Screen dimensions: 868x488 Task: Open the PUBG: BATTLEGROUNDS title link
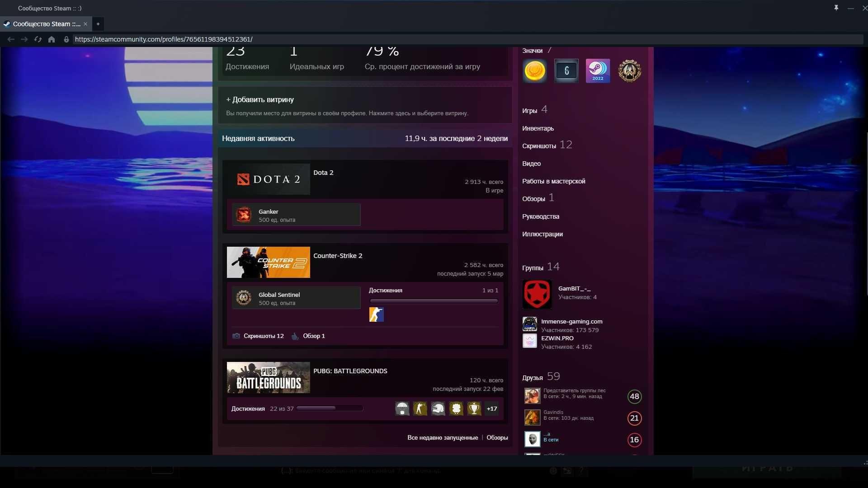pyautogui.click(x=350, y=371)
